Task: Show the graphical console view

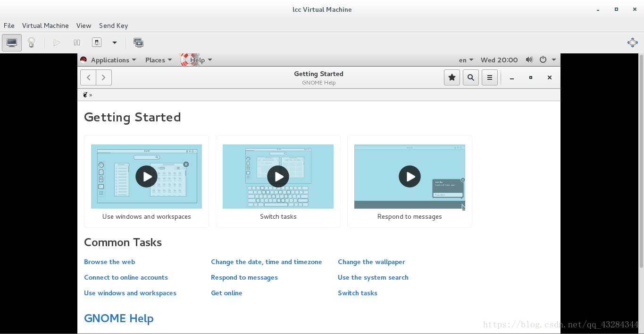Action: [x=12, y=43]
